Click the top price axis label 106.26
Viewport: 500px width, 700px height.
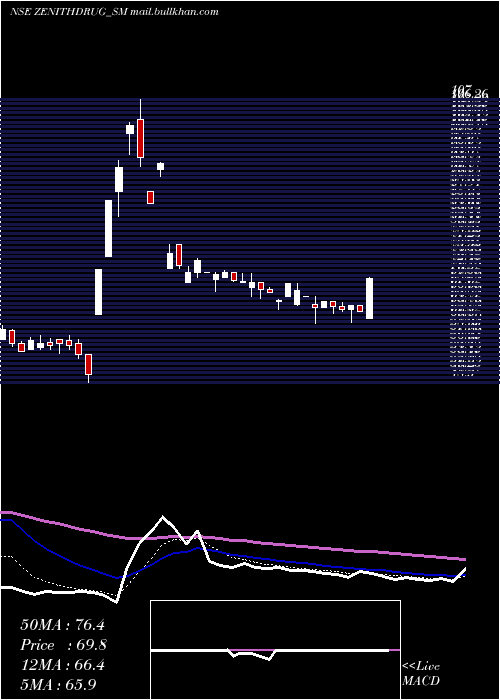pos(470,94)
